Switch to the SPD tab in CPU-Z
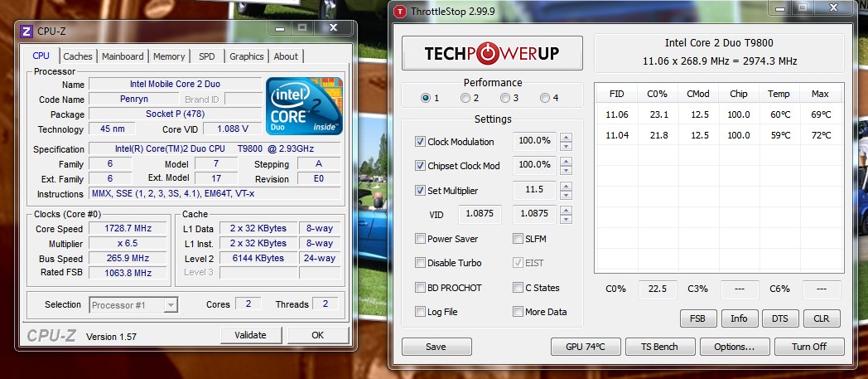 pos(207,56)
